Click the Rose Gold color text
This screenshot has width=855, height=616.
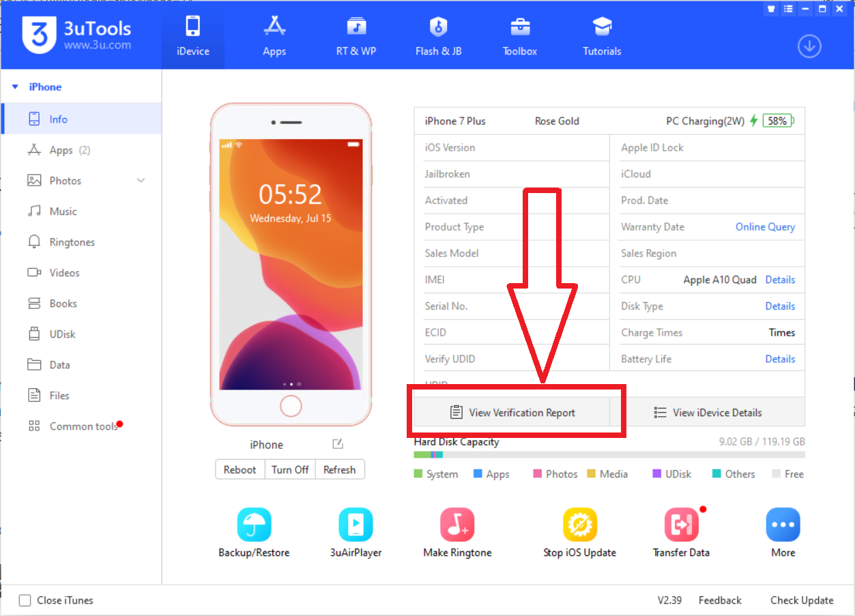557,121
